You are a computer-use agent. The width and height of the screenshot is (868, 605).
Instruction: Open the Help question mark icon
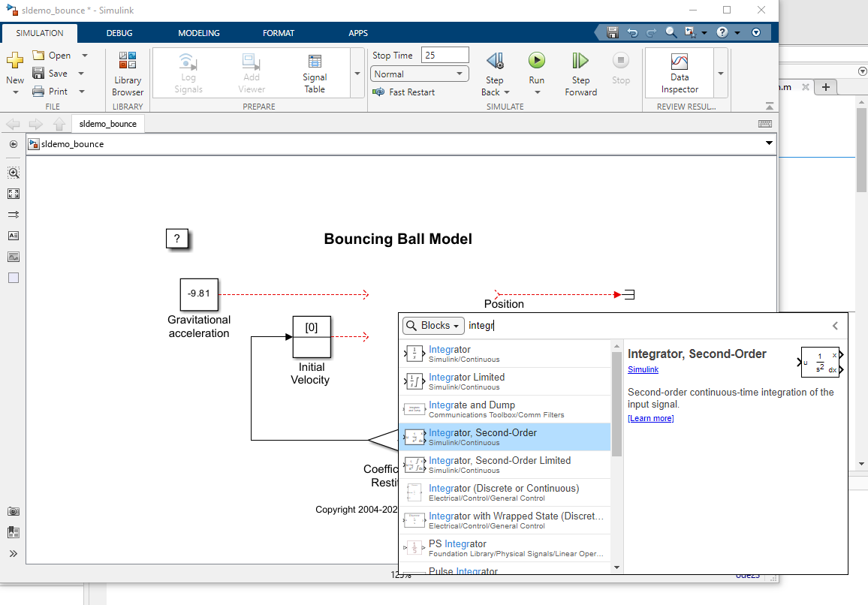coord(722,32)
